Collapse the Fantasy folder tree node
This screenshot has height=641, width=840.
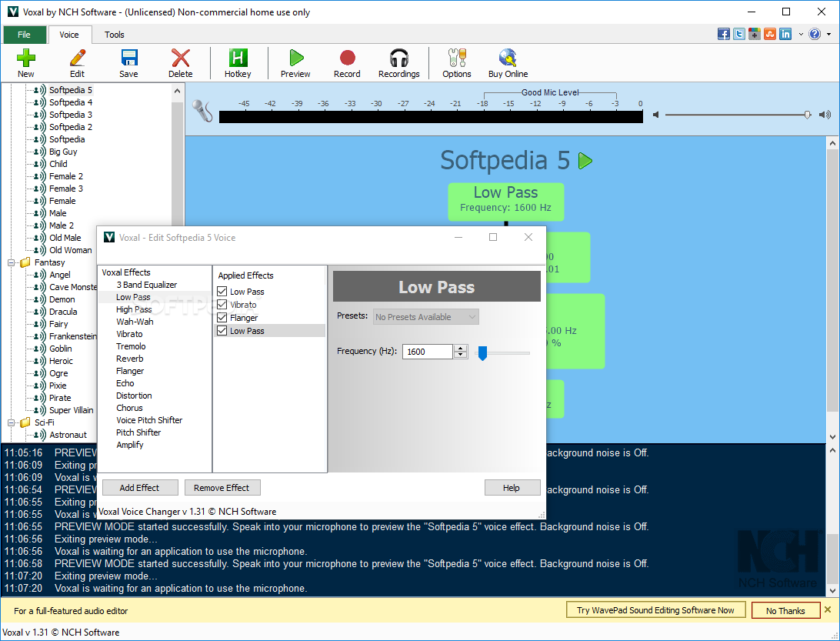click(11, 262)
